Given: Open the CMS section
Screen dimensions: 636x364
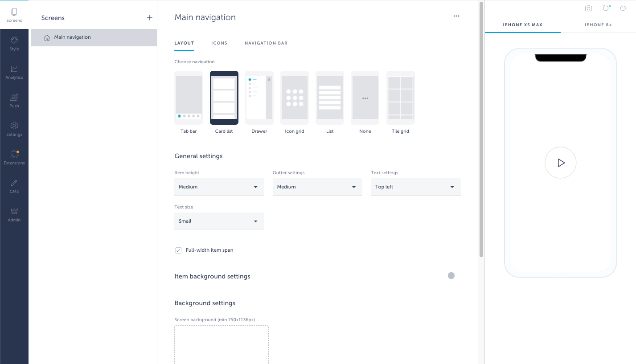Looking at the screenshot, I should coord(14,186).
